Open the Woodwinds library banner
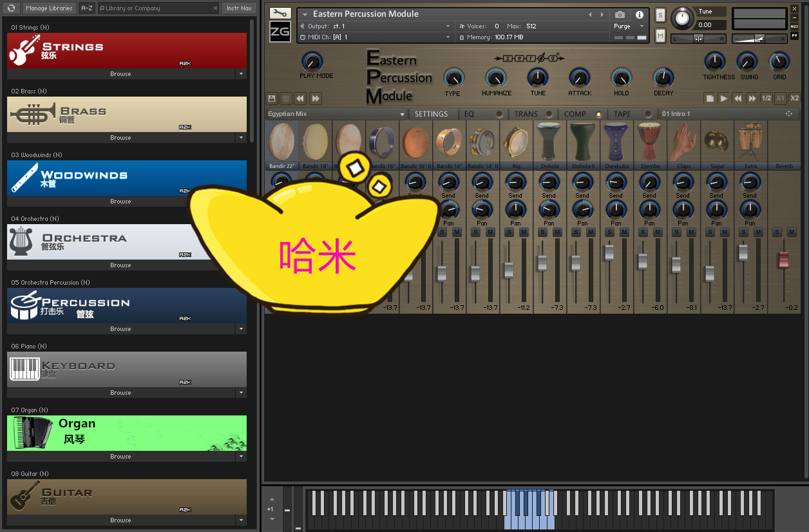Image resolution: width=809 pixels, height=532 pixels. click(x=127, y=178)
